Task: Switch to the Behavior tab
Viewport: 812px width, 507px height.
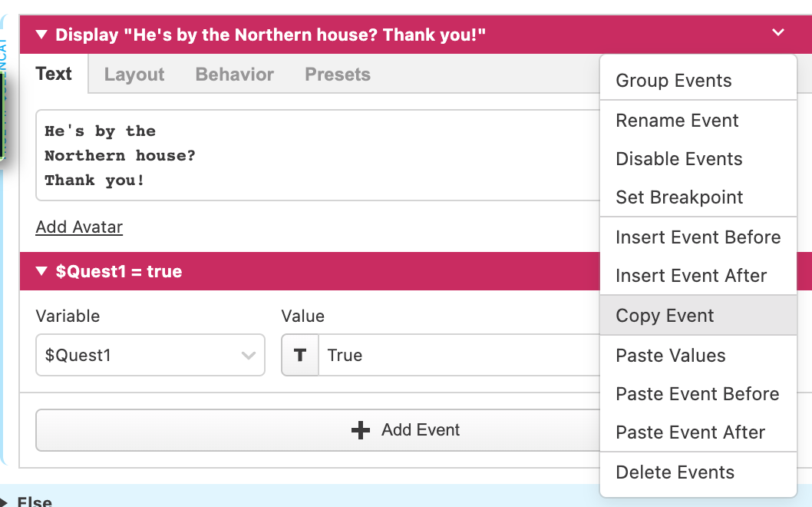Action: tap(234, 75)
